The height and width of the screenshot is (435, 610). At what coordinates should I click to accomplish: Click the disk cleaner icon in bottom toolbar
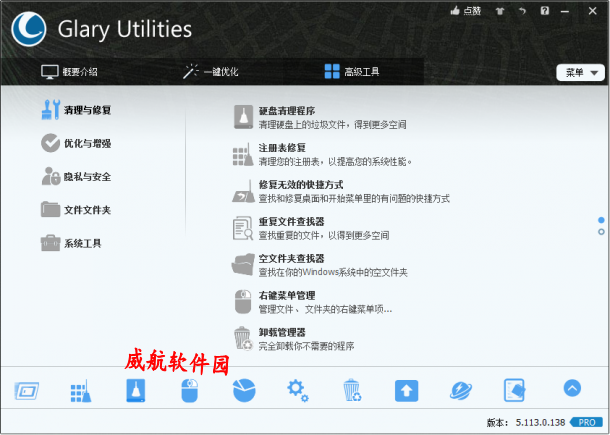click(135, 390)
